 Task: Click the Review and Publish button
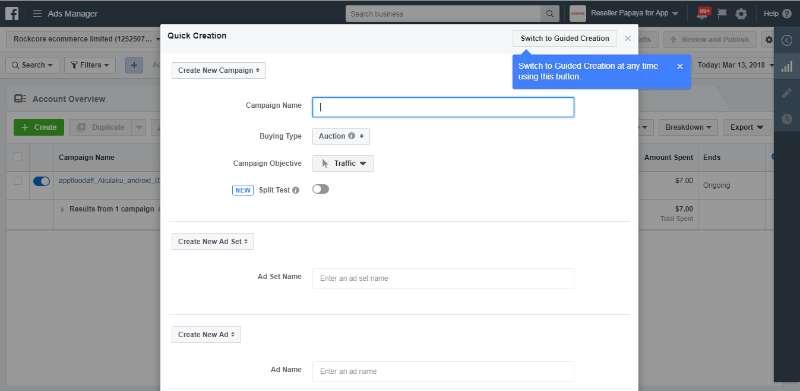pos(710,39)
